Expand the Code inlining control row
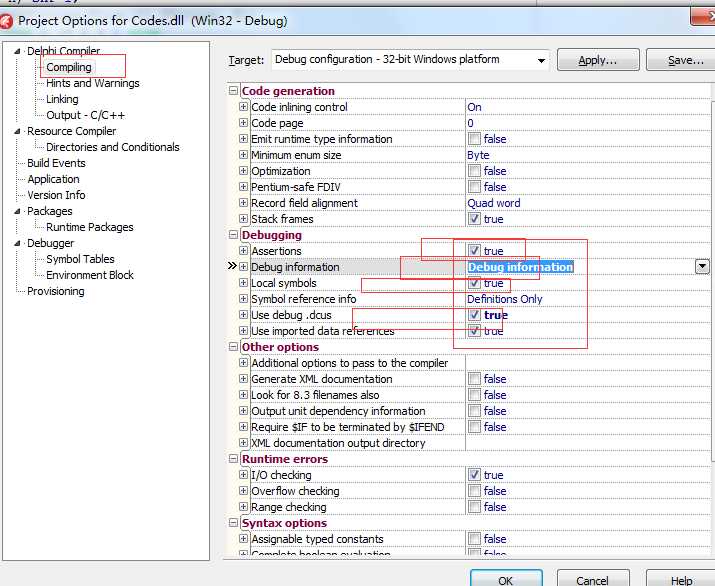 (x=244, y=107)
